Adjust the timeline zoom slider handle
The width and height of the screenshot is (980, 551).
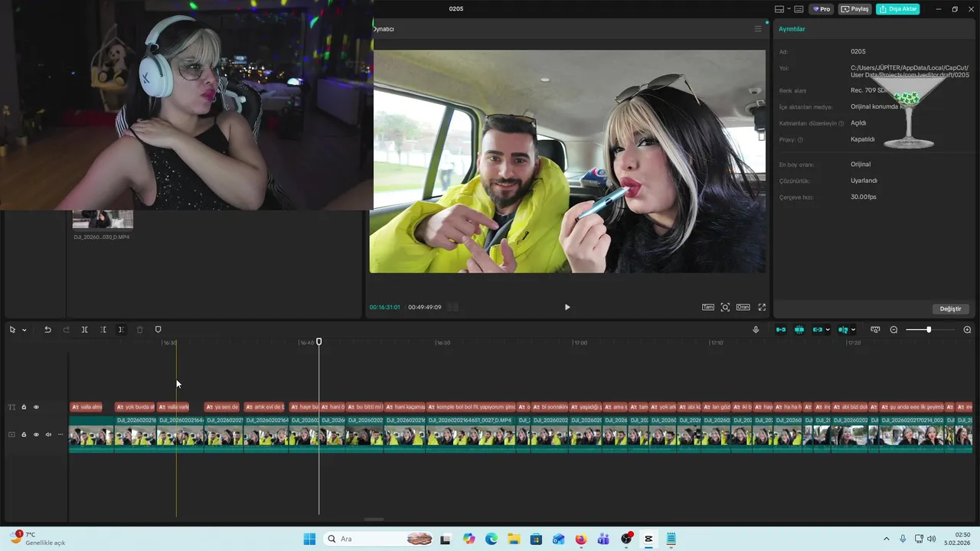click(929, 330)
